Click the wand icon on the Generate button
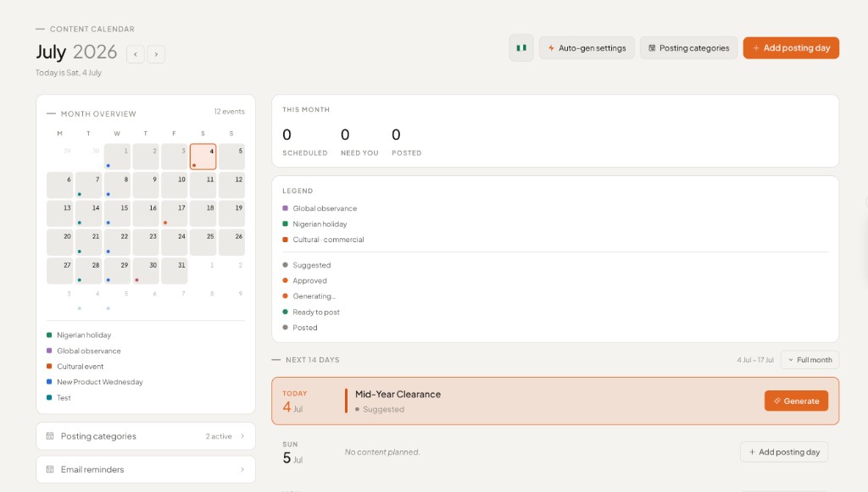 (x=777, y=401)
